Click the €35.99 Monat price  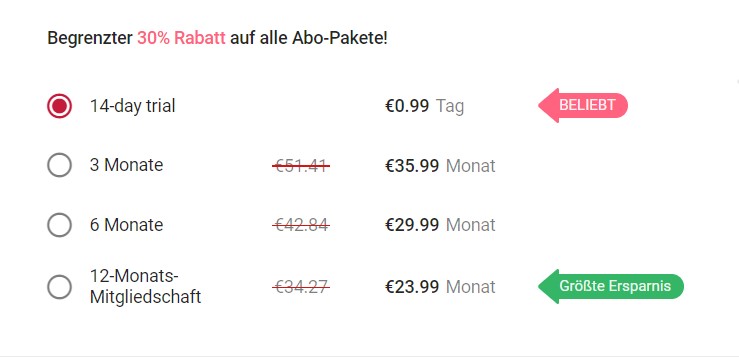pyautogui.click(x=440, y=165)
